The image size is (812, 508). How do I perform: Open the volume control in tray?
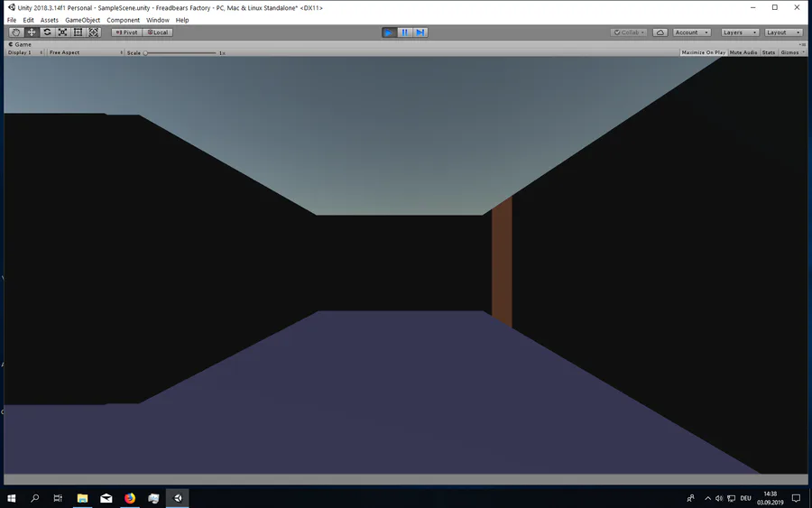[x=719, y=498]
